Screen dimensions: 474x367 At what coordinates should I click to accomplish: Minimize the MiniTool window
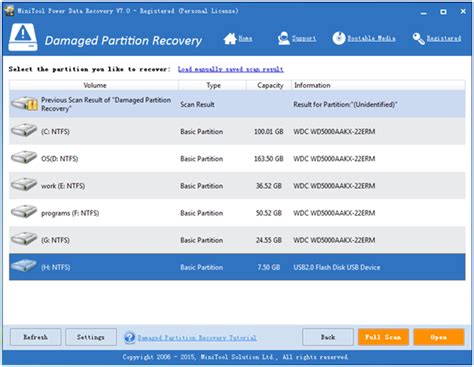424,12
